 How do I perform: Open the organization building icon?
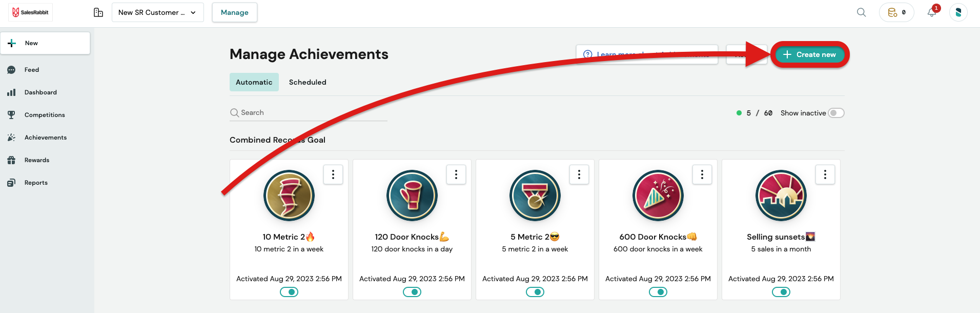tap(98, 12)
